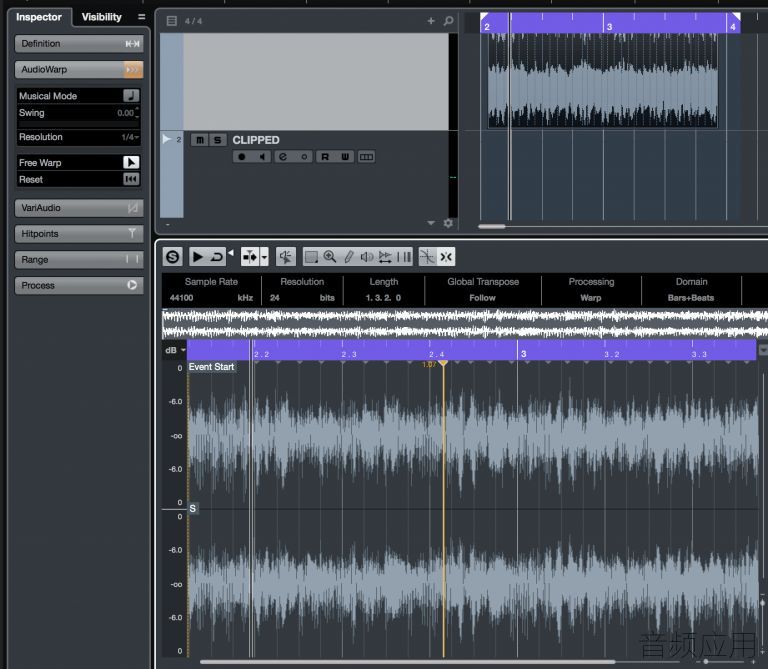Expand the VariAudio section
768x669 pixels.
click(79, 208)
